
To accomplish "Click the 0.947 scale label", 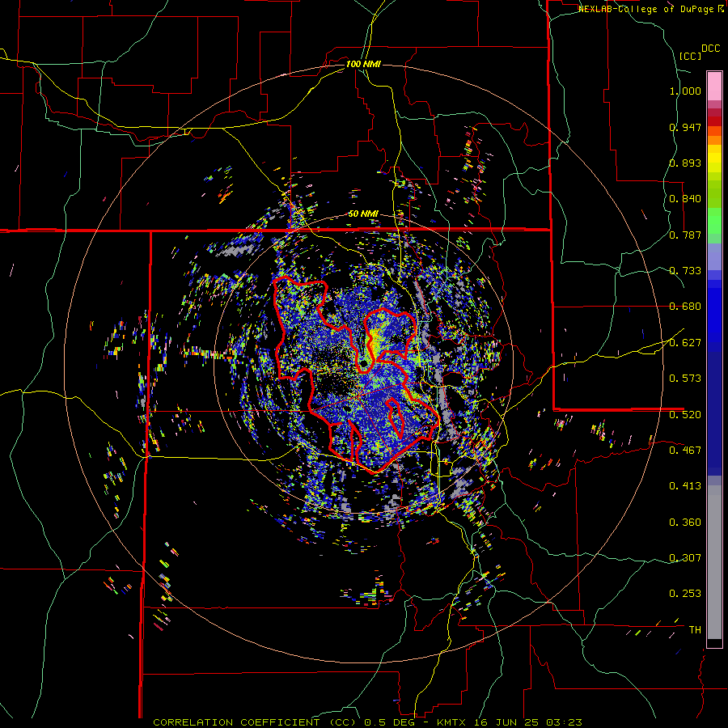I will [685, 127].
